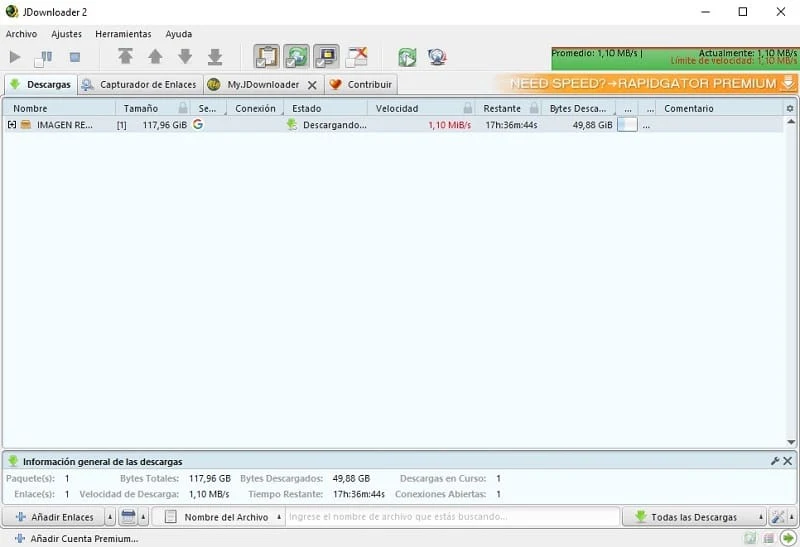
Task: Click the Rapidgator Premium banner
Action: [645, 84]
